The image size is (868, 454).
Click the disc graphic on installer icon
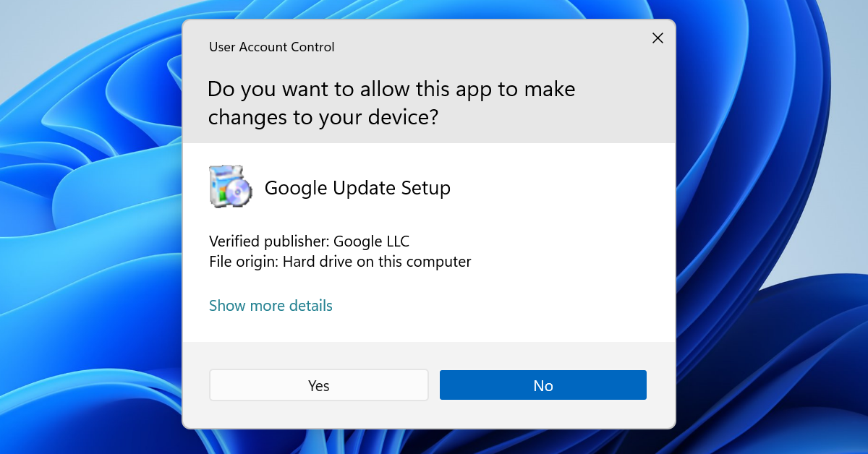(239, 192)
